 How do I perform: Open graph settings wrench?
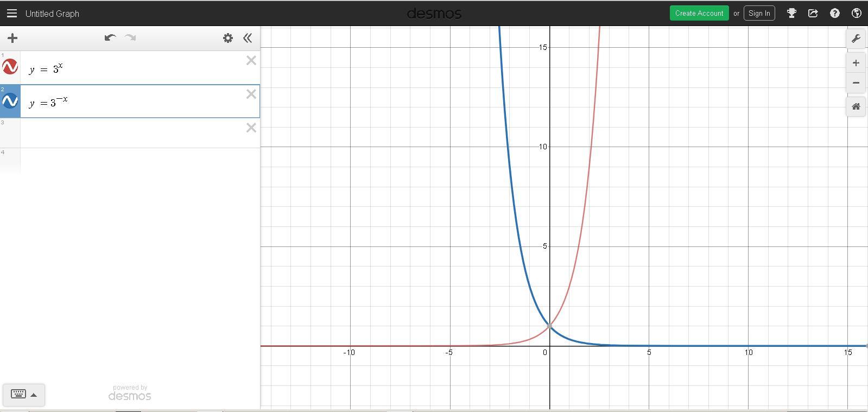tap(856, 39)
